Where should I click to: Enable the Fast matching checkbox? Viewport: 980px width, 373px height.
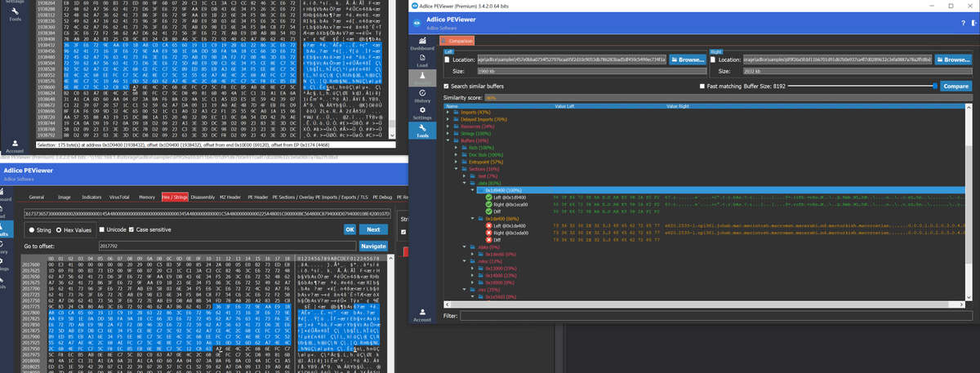(704, 86)
